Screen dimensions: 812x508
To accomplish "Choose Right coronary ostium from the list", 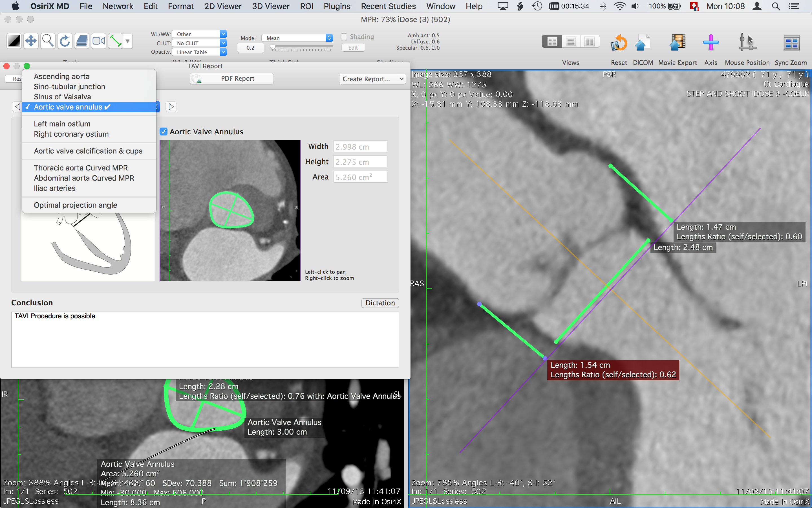I will coord(89,134).
